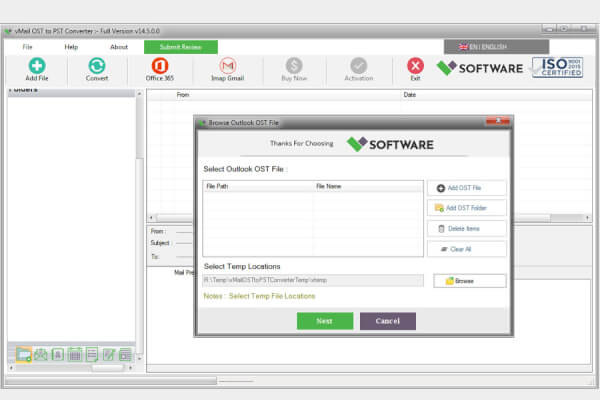Open the EN | ENGLISH language selector
The width and height of the screenshot is (600, 400).
pos(496,47)
